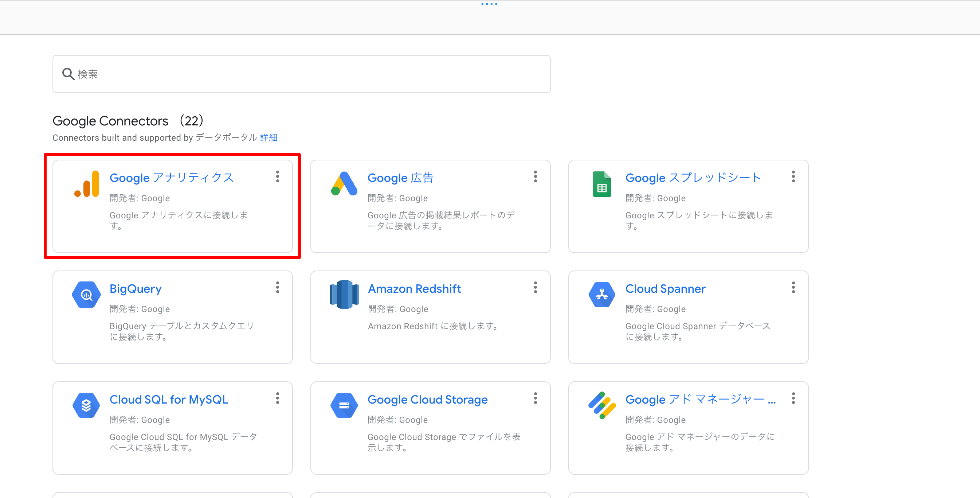Click the Google 広告の掲載結果レポート description text
Image resolution: width=980 pixels, height=498 pixels.
(x=441, y=221)
